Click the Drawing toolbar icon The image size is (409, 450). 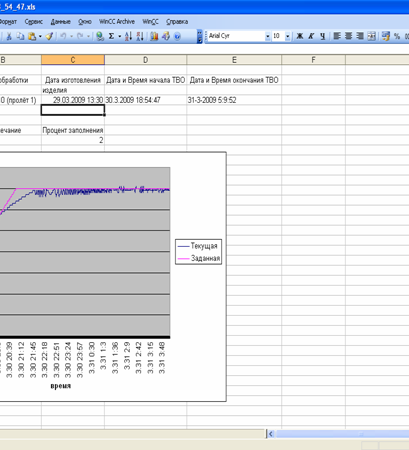click(x=166, y=36)
